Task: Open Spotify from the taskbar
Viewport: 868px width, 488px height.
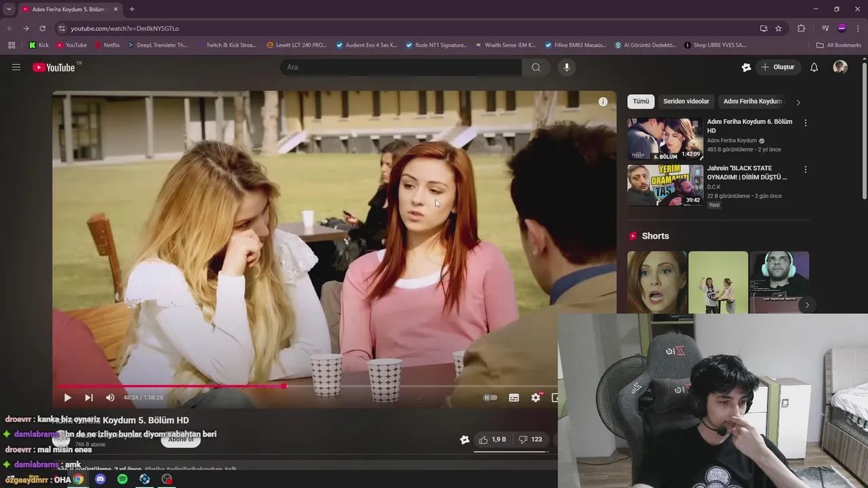Action: pos(123,479)
